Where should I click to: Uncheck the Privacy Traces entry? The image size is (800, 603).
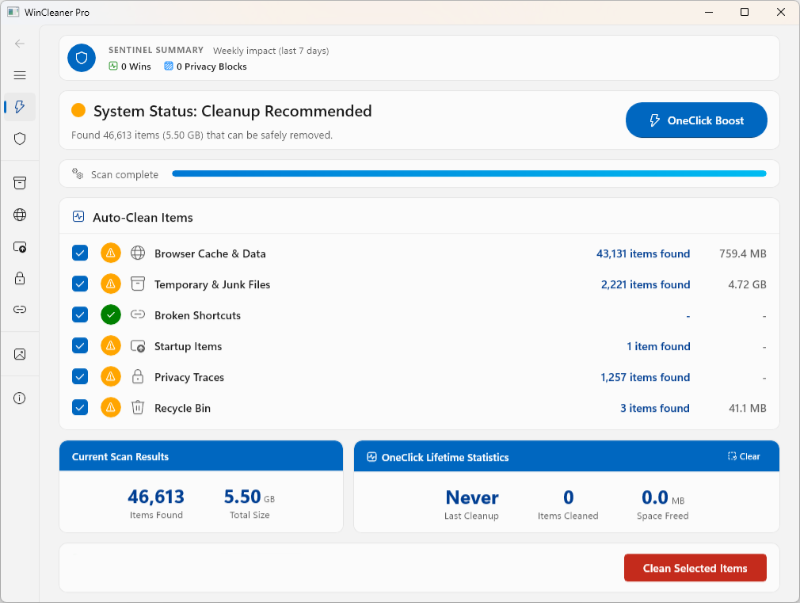tap(80, 377)
